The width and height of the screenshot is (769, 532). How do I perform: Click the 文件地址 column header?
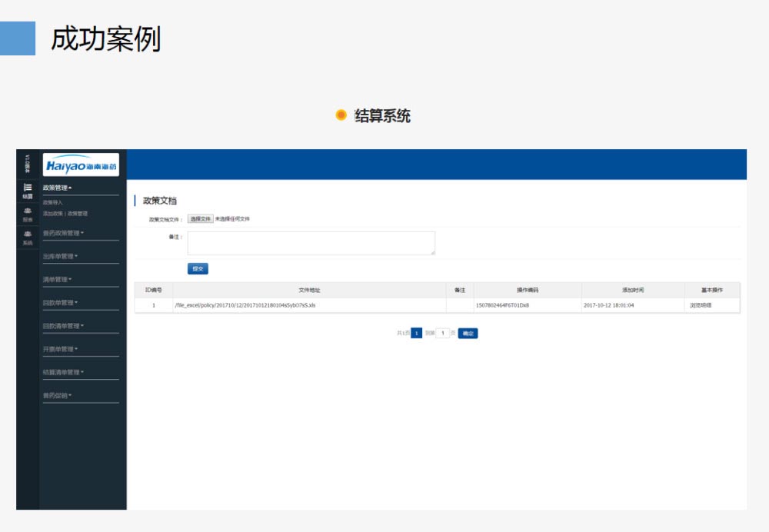[x=309, y=291]
